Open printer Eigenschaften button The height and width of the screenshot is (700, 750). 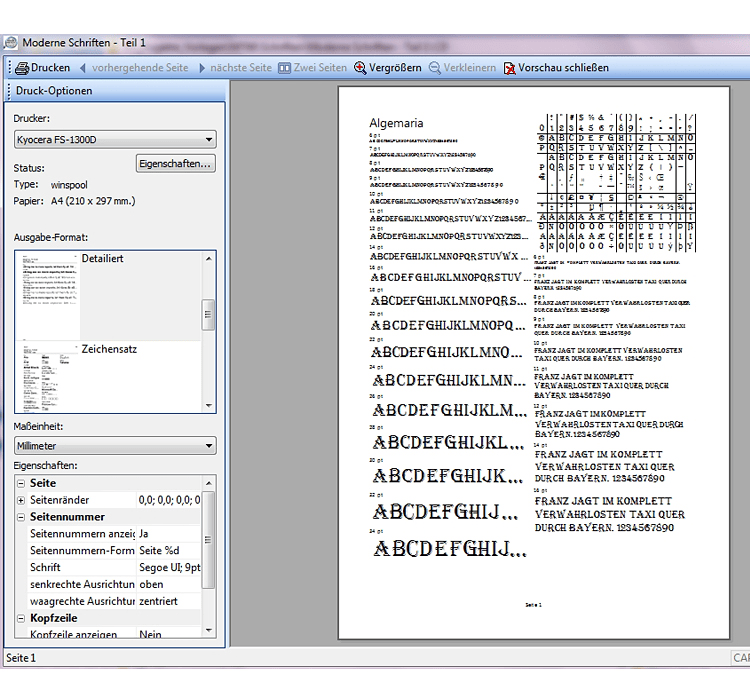click(176, 163)
